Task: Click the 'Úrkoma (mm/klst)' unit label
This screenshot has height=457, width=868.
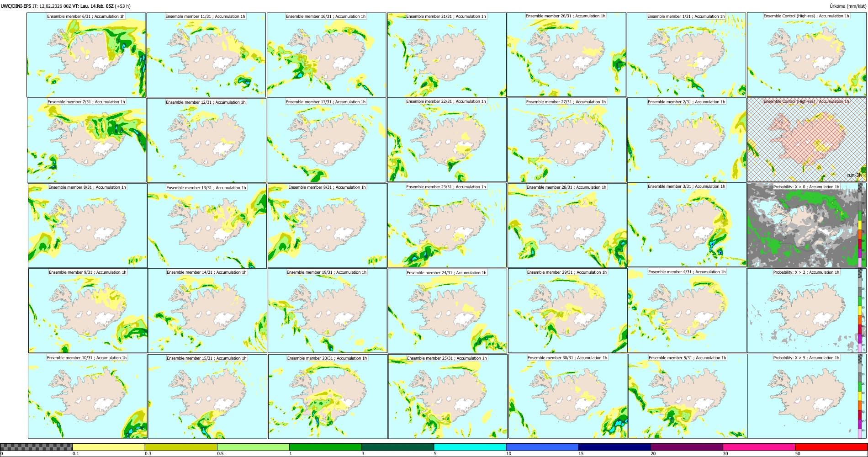Action: point(847,6)
